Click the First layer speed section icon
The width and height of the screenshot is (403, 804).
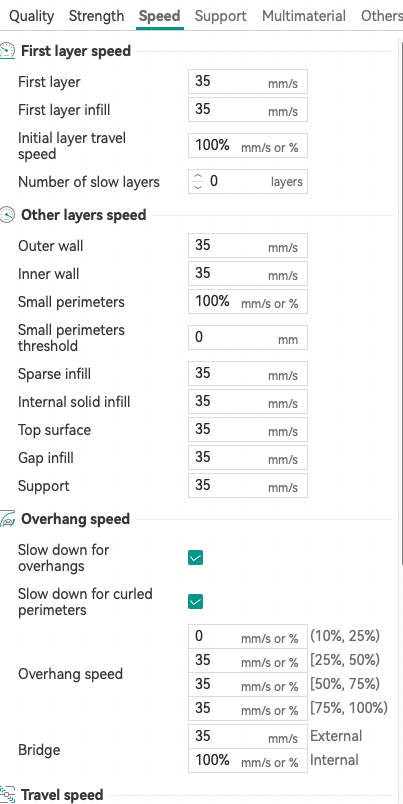pyautogui.click(x=7, y=51)
